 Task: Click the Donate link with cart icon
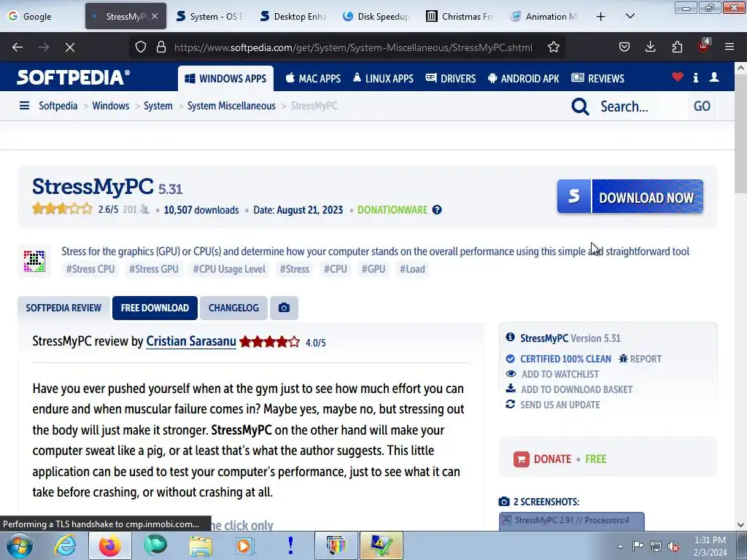coord(543,459)
